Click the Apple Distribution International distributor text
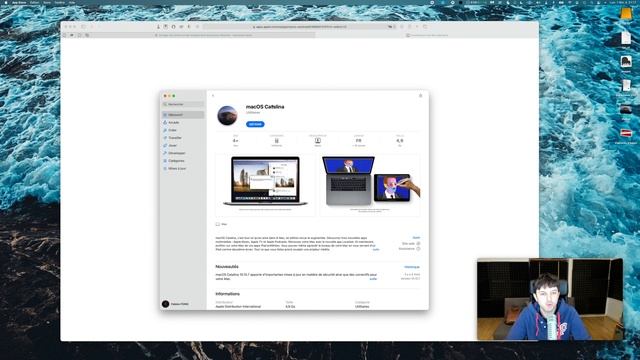This screenshot has height=360, width=640. click(x=238, y=307)
